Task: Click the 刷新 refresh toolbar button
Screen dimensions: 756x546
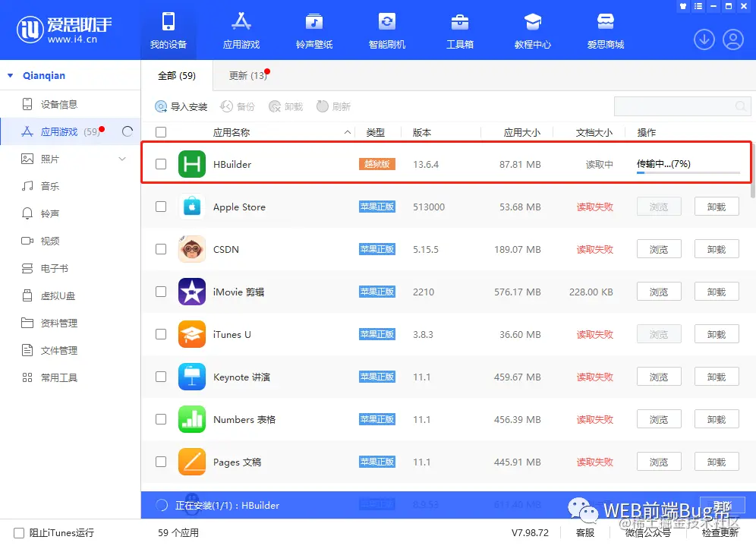Action: [x=334, y=106]
